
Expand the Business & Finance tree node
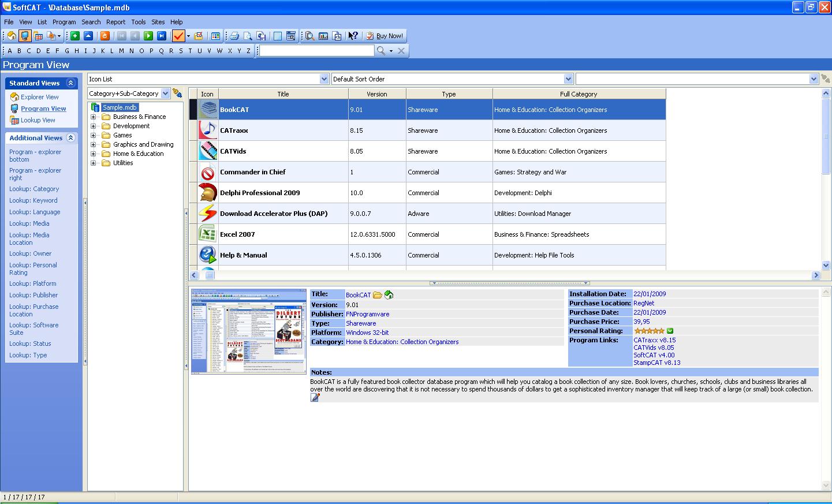click(93, 117)
